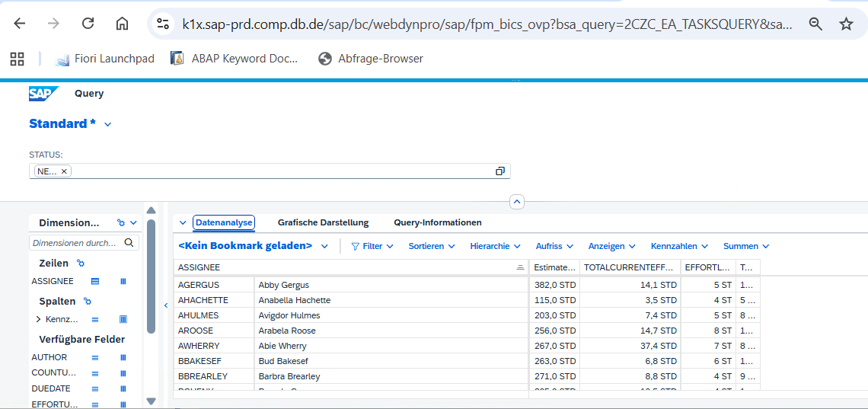This screenshot has height=409, width=868.
Task: Open the Kein Bookmark geladen dropdown
Action: pos(325,246)
